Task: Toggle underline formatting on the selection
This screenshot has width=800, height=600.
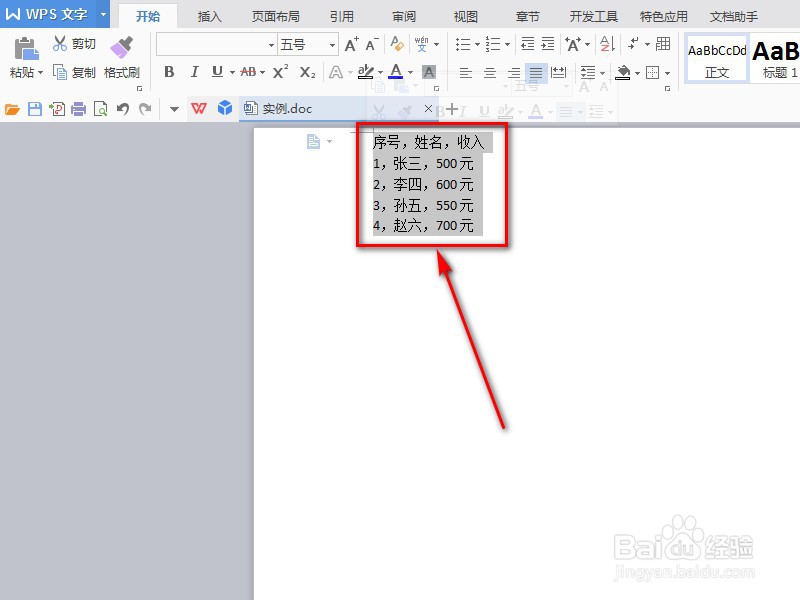Action: pos(219,72)
